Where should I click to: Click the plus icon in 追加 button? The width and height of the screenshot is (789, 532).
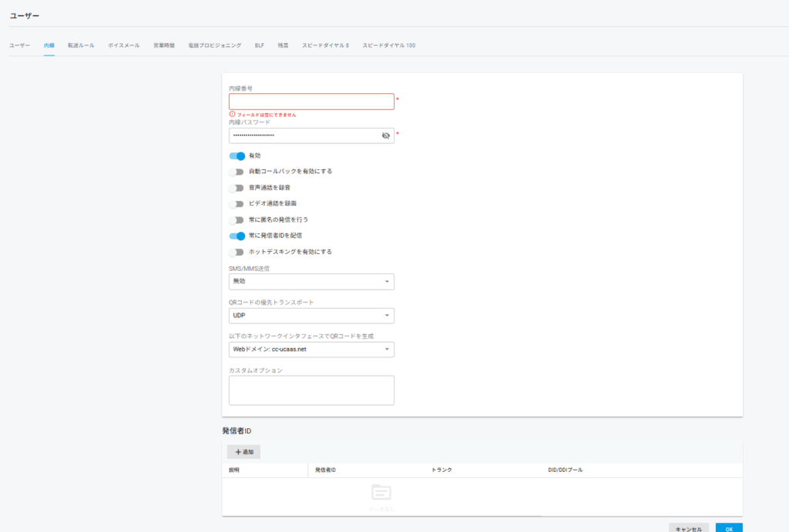(x=237, y=452)
